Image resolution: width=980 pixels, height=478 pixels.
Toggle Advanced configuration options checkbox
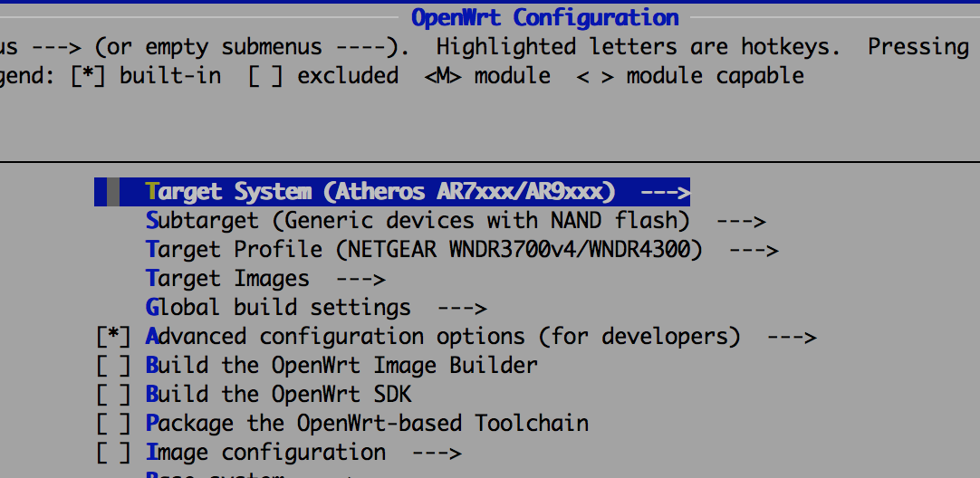[113, 337]
